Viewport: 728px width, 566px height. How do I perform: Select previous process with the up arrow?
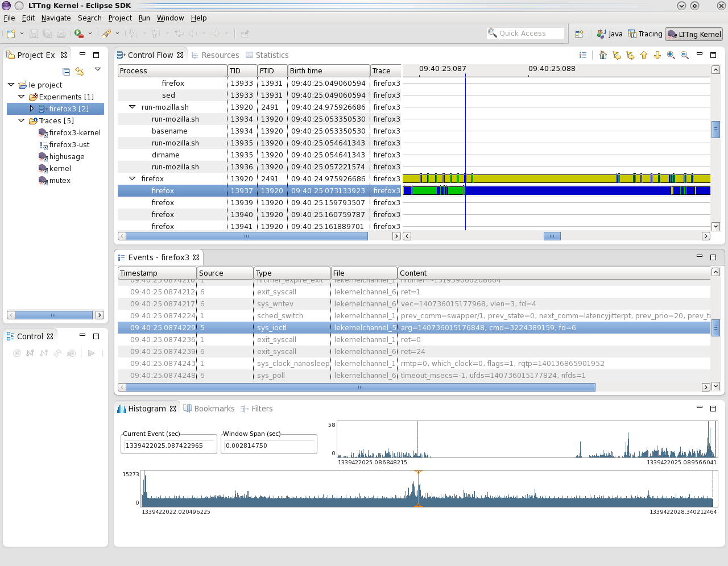coord(644,55)
